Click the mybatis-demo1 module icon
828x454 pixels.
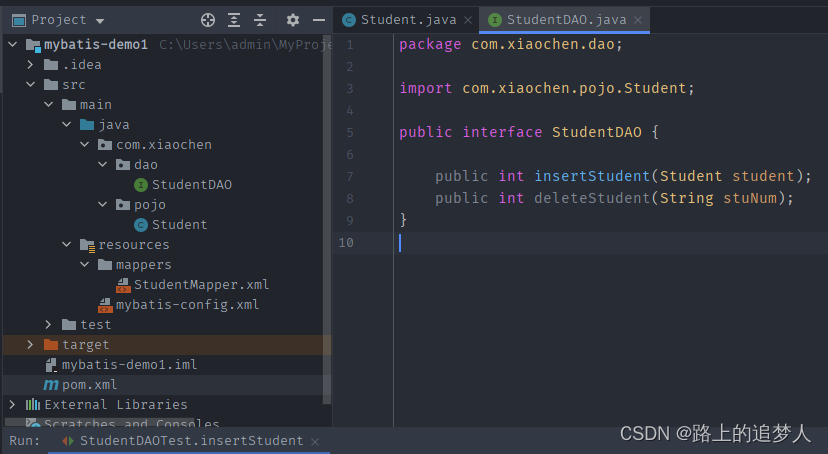tap(33, 45)
